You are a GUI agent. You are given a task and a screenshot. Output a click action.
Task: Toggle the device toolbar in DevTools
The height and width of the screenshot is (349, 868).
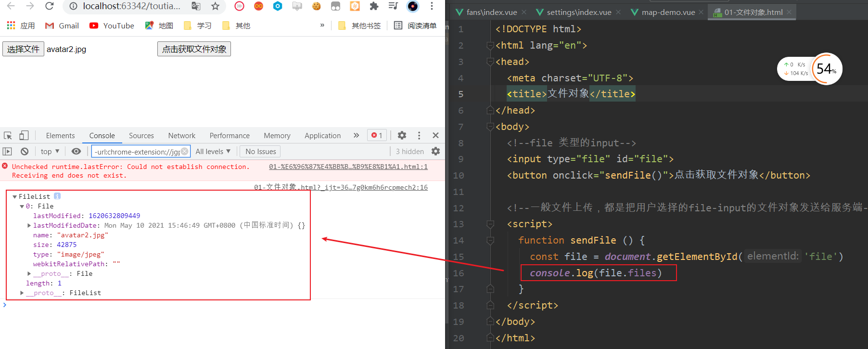click(x=24, y=135)
